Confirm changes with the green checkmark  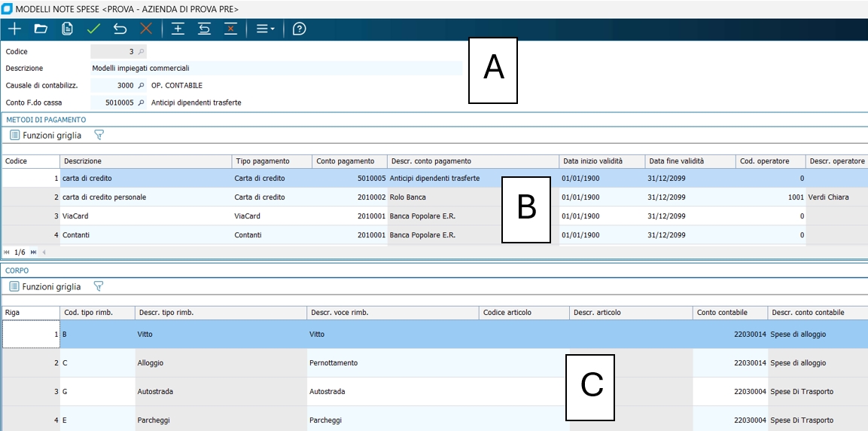[93, 29]
